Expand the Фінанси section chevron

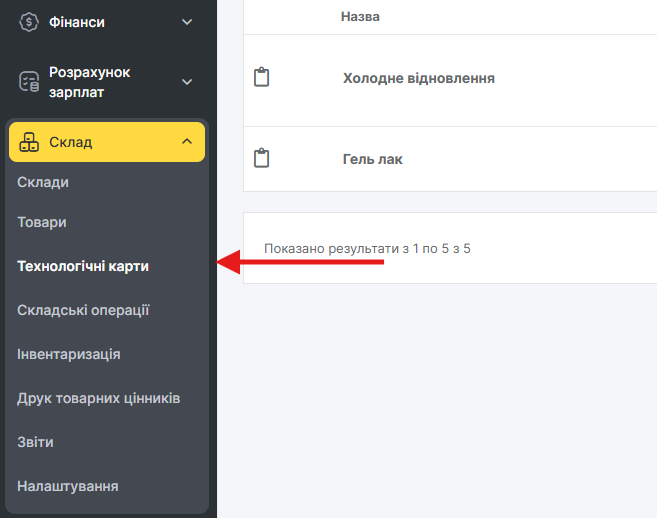coord(186,21)
